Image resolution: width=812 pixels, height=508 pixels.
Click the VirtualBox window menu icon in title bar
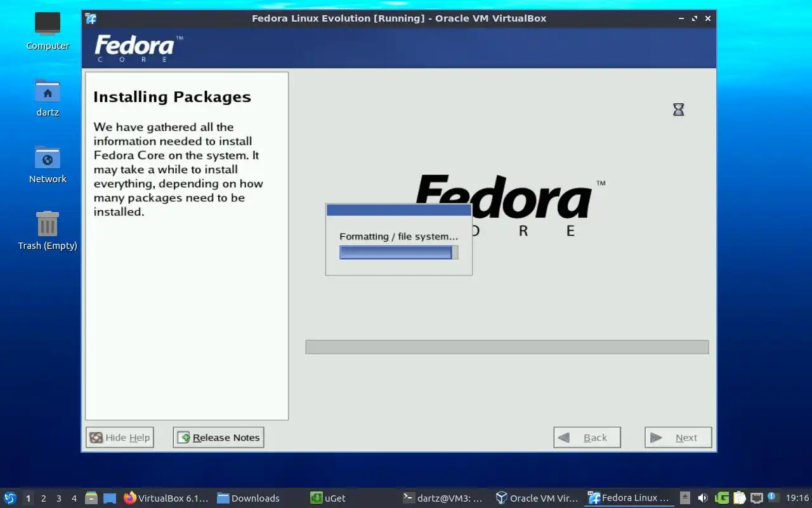coord(91,18)
